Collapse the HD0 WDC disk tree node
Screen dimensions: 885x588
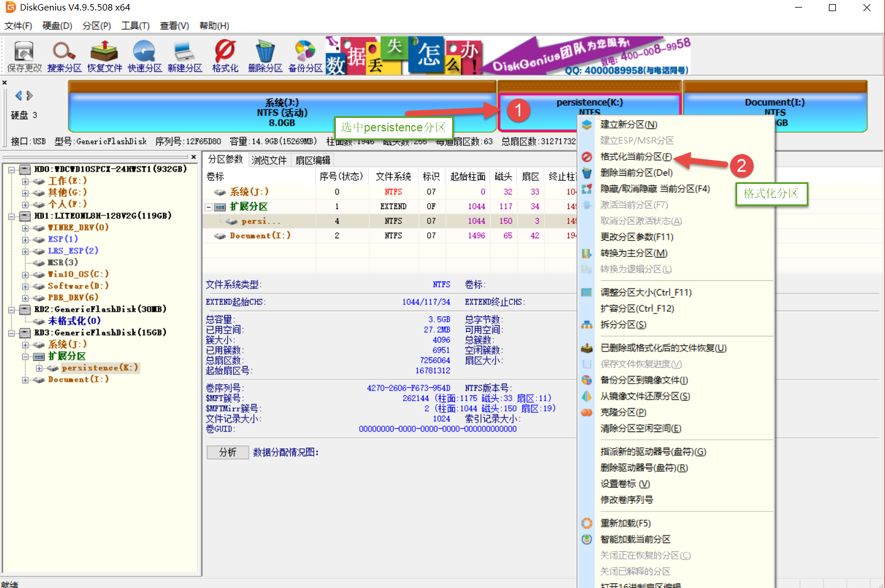click(x=12, y=169)
